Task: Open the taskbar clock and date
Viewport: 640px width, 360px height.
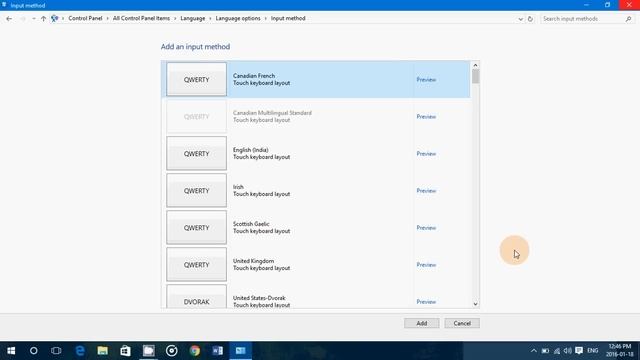Action: tap(620, 351)
